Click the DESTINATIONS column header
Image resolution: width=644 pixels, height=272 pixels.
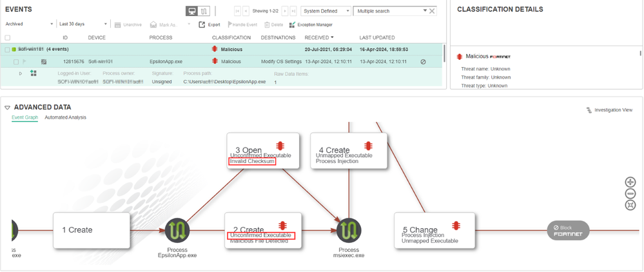click(278, 37)
